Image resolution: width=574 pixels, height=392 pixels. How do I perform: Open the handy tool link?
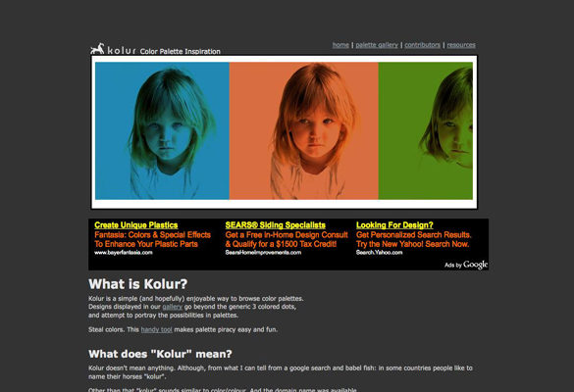click(x=156, y=329)
